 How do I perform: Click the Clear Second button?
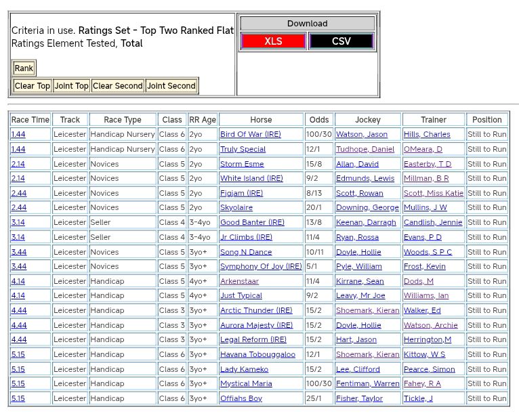(x=118, y=86)
